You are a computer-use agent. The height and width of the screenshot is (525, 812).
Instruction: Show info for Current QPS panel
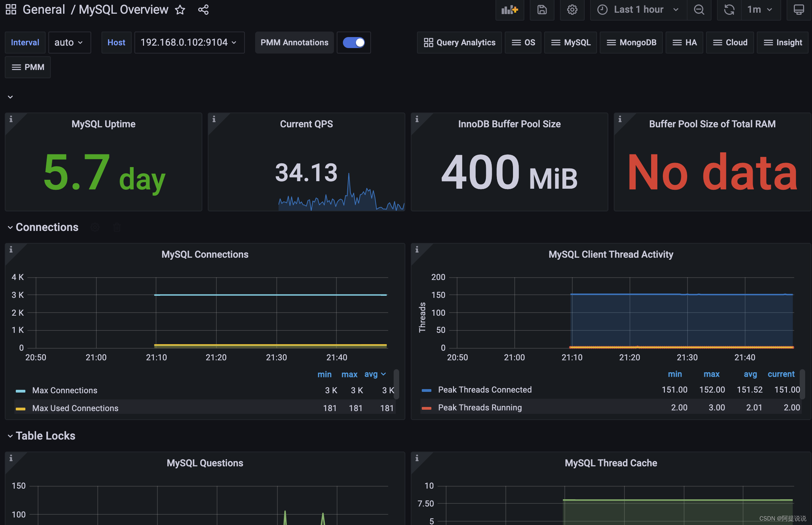point(214,119)
